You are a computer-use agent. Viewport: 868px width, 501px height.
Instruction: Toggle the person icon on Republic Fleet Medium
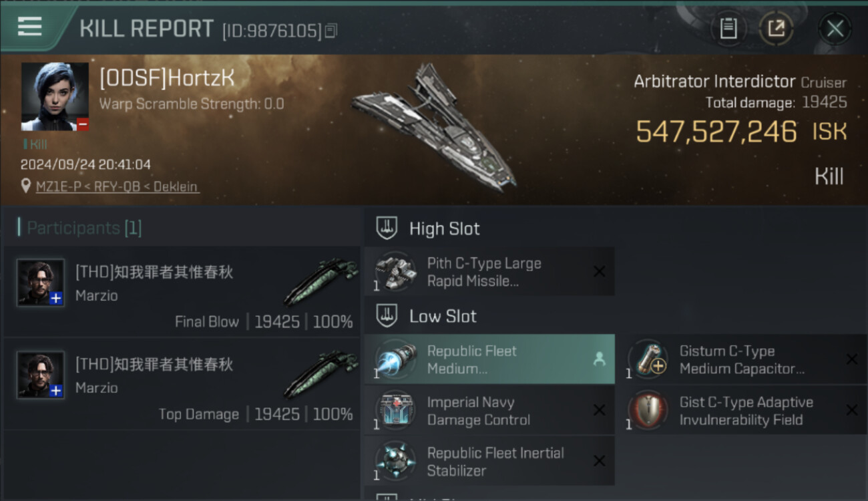(599, 359)
